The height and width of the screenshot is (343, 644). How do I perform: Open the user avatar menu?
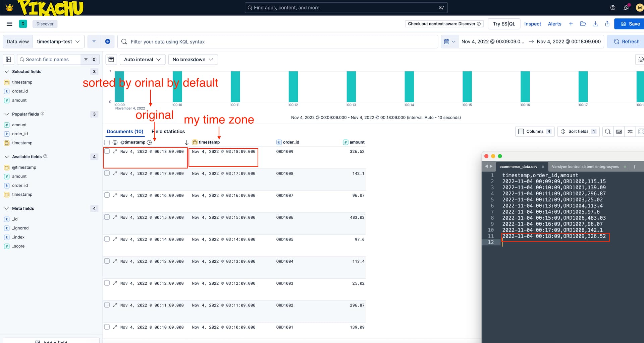(x=640, y=7)
